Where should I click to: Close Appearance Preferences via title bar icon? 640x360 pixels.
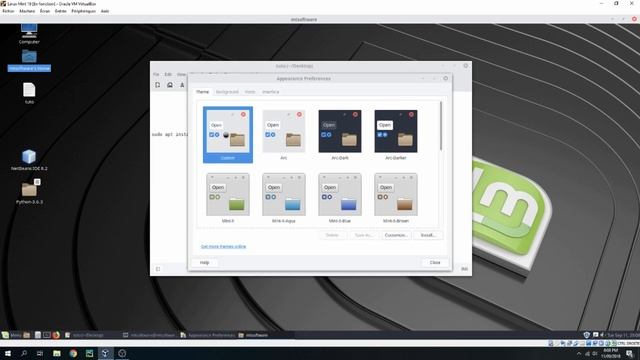click(x=446, y=78)
